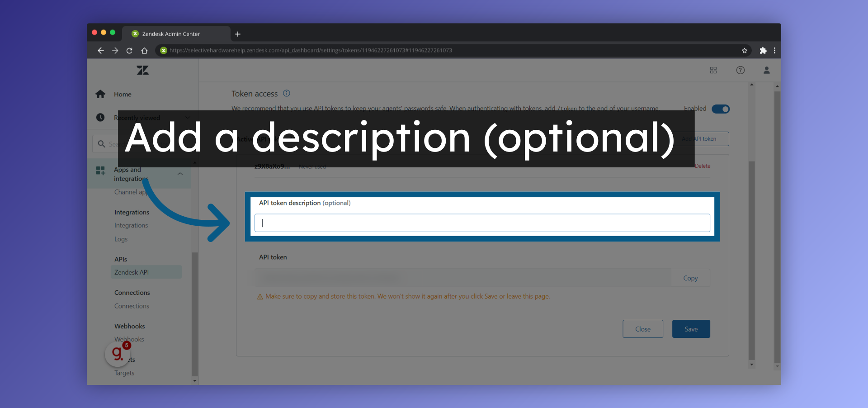868x408 pixels.
Task: Click the Close button
Action: [643, 329]
